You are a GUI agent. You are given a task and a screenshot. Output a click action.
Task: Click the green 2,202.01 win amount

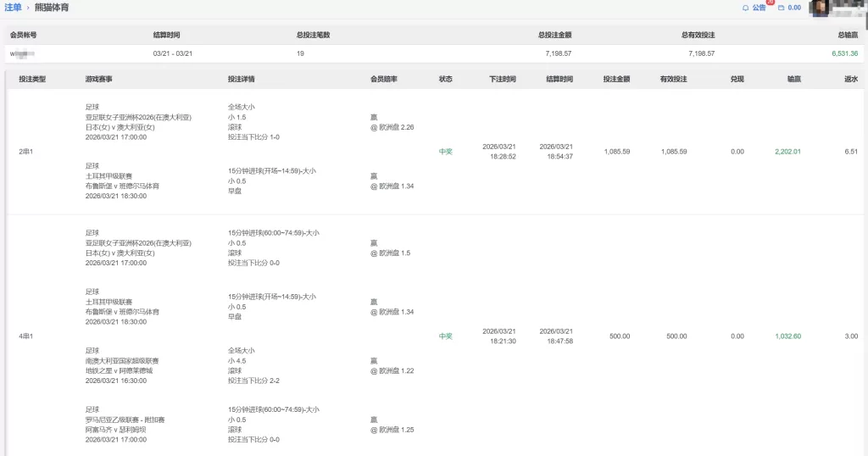tap(787, 152)
